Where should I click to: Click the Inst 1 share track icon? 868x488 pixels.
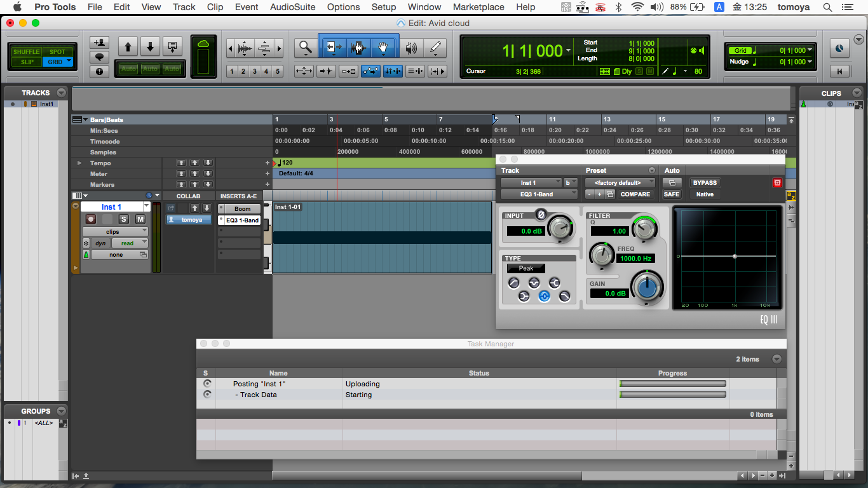click(171, 208)
